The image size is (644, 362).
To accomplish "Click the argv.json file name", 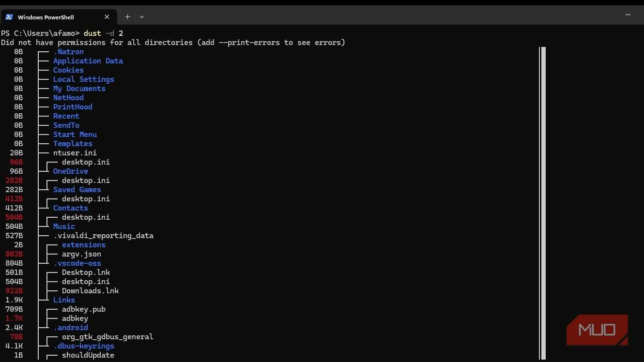I will 81,254.
